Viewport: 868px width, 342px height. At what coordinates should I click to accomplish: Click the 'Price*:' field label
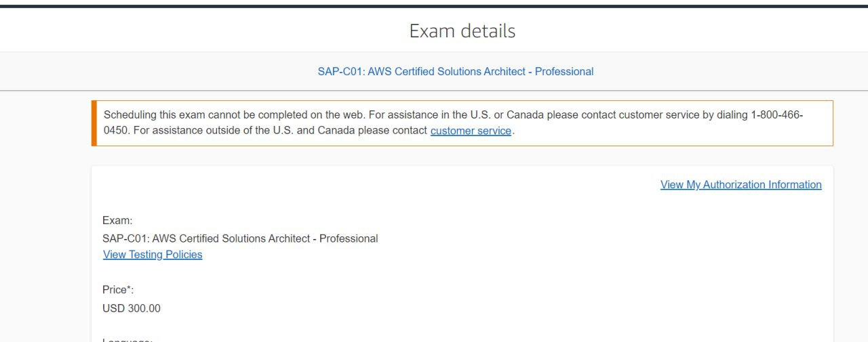point(118,290)
